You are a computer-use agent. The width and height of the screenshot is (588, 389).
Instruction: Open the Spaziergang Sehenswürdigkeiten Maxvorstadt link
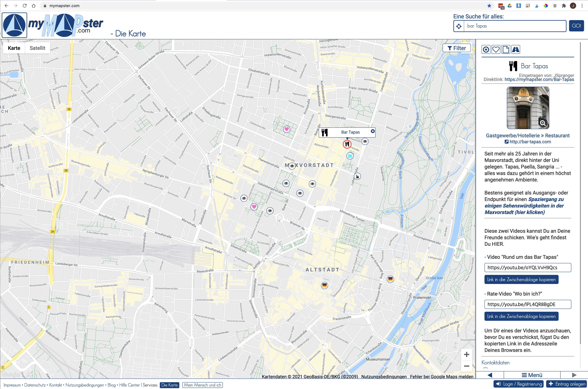[x=524, y=206]
